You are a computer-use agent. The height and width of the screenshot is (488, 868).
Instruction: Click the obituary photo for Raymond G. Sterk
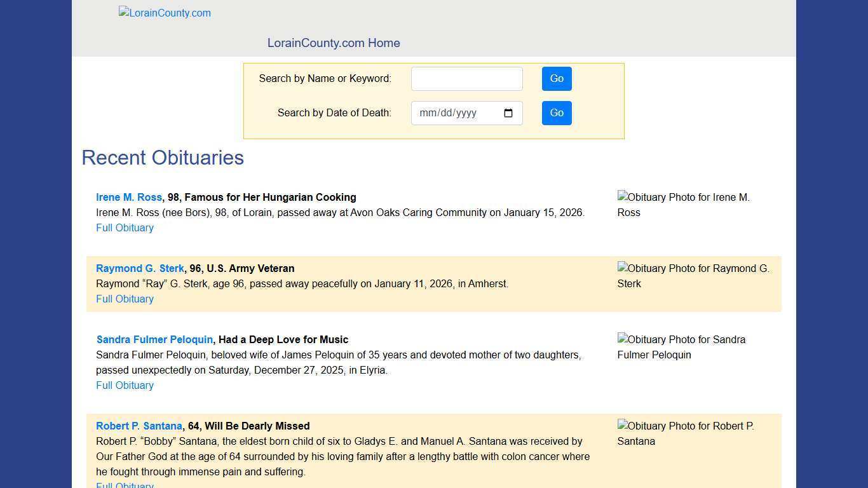[x=693, y=276]
